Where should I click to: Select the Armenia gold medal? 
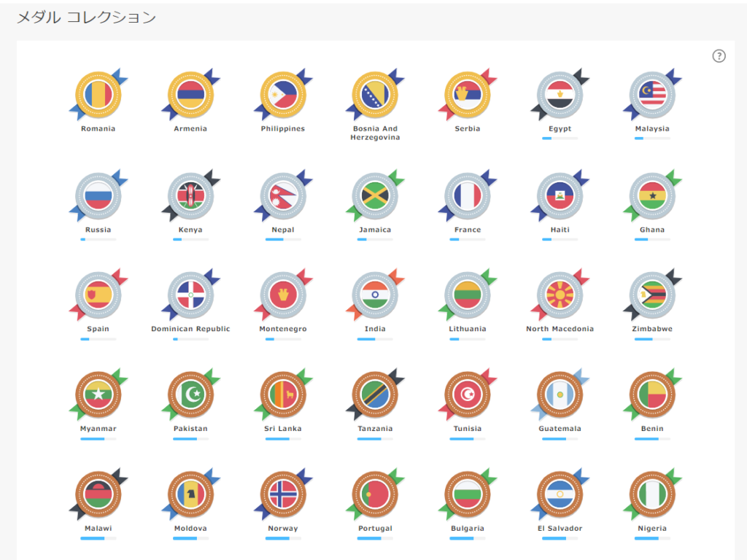point(190,95)
